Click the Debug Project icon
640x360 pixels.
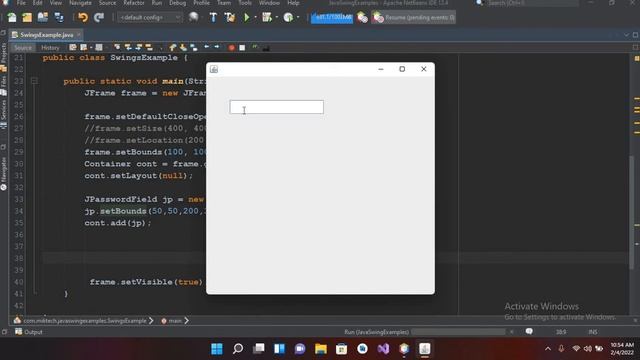267,18
